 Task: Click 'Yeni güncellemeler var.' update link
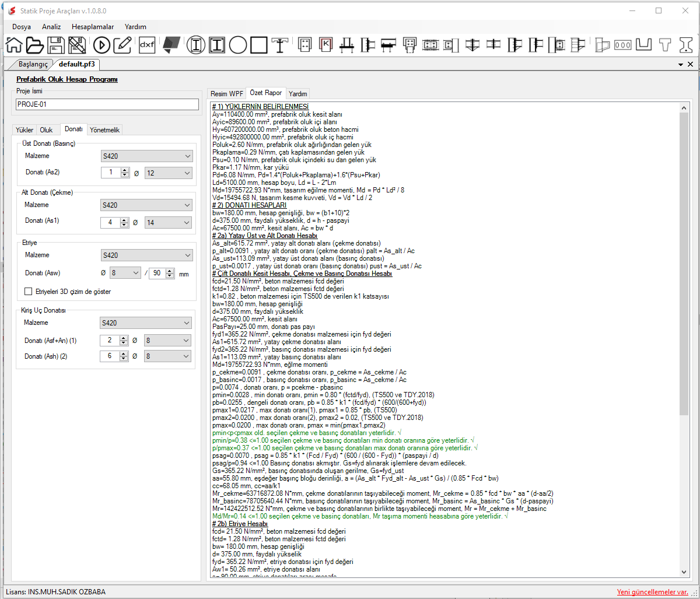[x=653, y=592]
